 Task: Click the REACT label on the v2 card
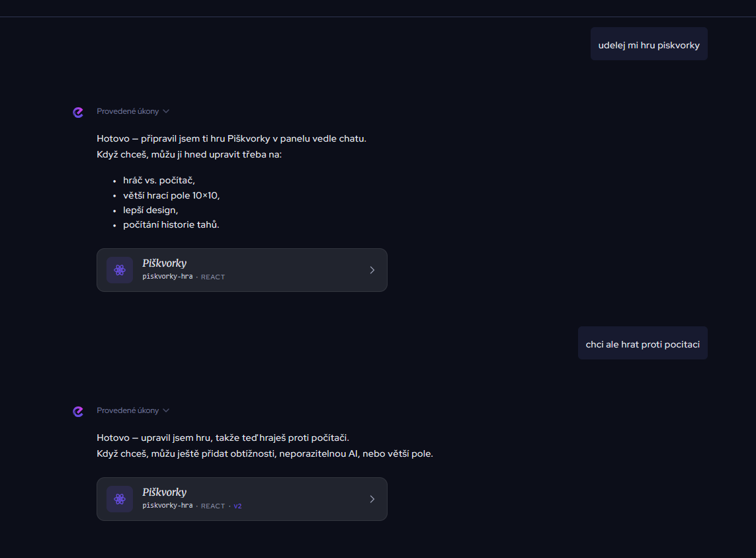212,506
